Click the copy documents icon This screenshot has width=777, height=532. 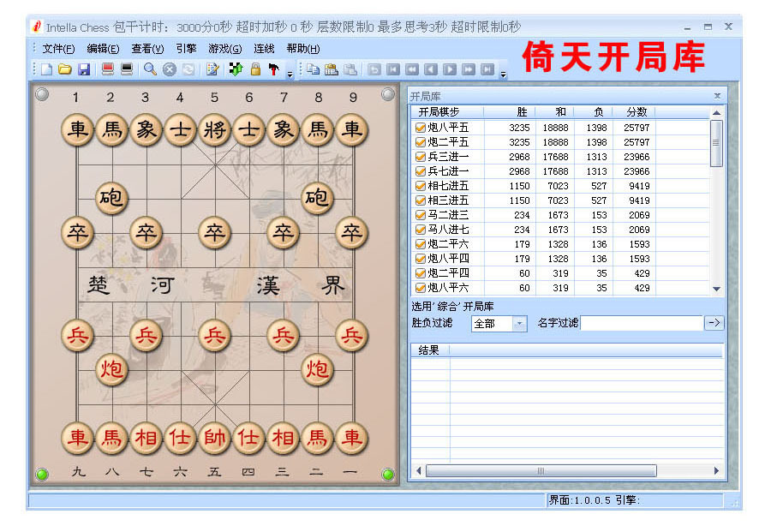(313, 69)
